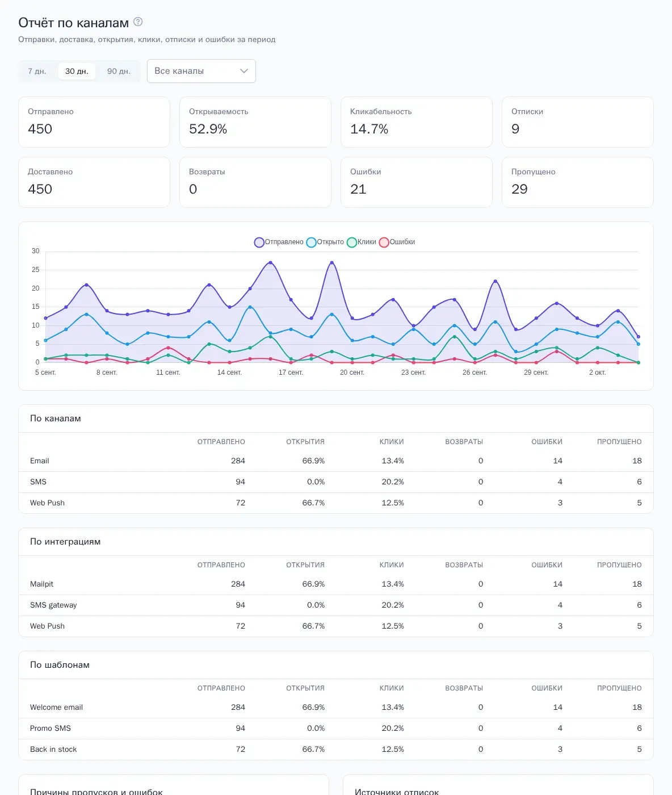Screen dimensions: 672x795
Task: Click the Email row in По каналам
Action: [336, 461]
